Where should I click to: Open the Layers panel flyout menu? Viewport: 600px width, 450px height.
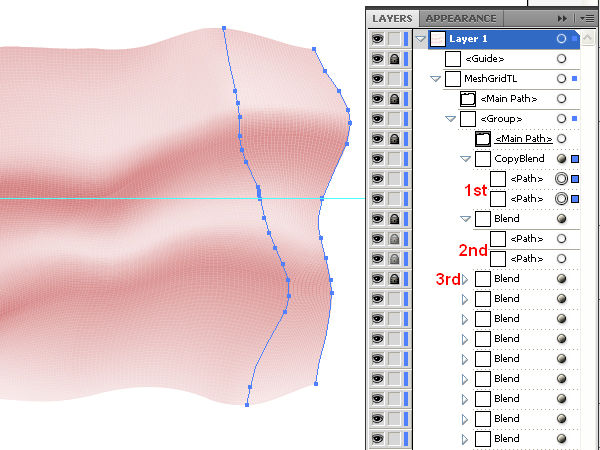point(587,18)
